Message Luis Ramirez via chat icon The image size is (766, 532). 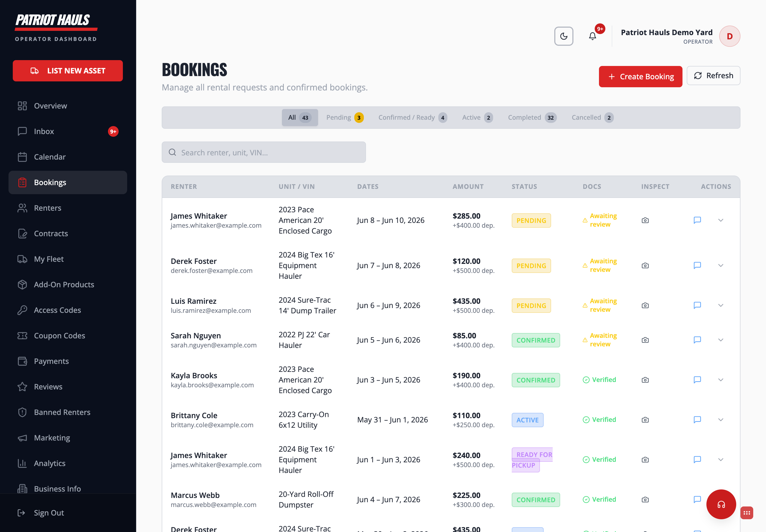point(697,305)
